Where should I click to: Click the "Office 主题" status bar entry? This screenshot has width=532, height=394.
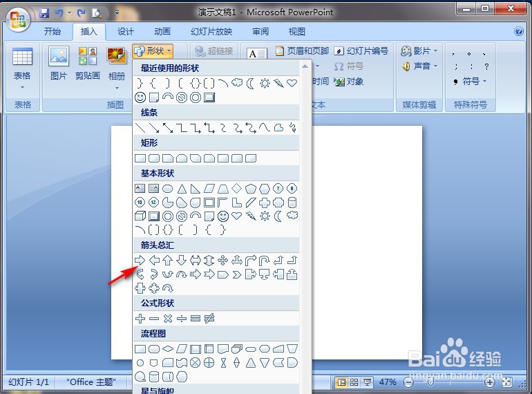(91, 382)
